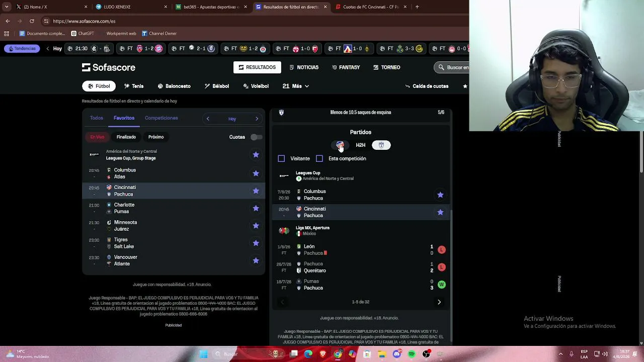
Task: Click the Sofascore logo
Action: 109,67
